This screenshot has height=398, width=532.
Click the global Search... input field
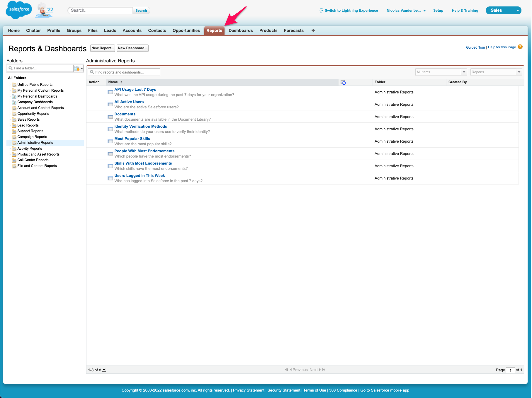tap(100, 11)
